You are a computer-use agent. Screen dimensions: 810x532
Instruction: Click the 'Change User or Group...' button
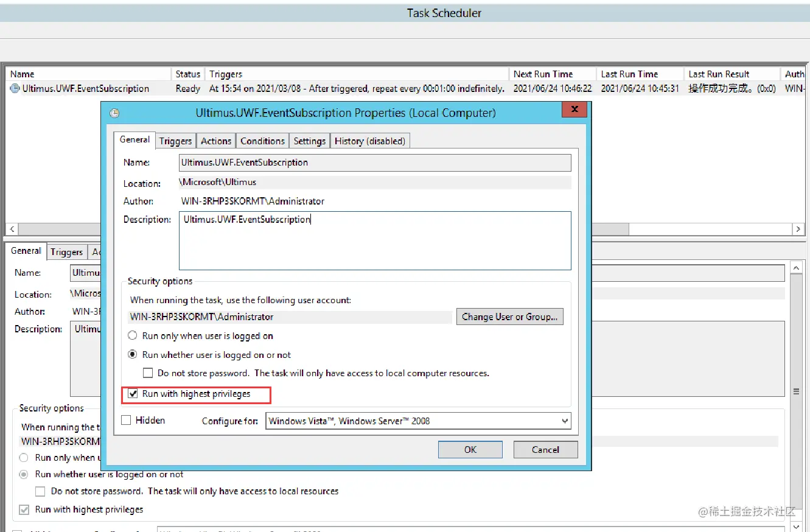coord(509,317)
